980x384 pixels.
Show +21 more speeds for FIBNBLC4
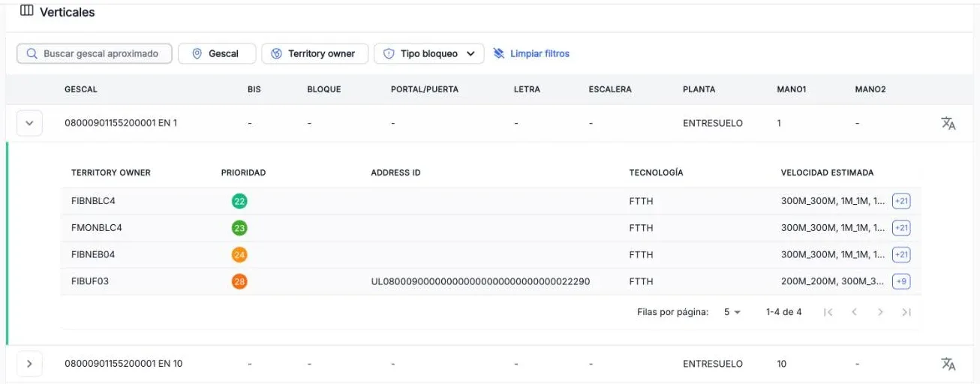(x=901, y=201)
